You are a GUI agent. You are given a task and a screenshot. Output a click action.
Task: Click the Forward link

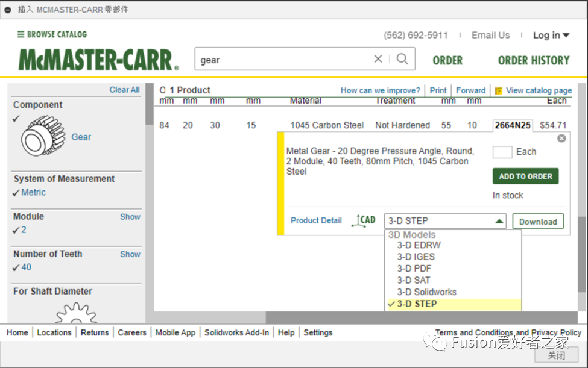pos(470,90)
